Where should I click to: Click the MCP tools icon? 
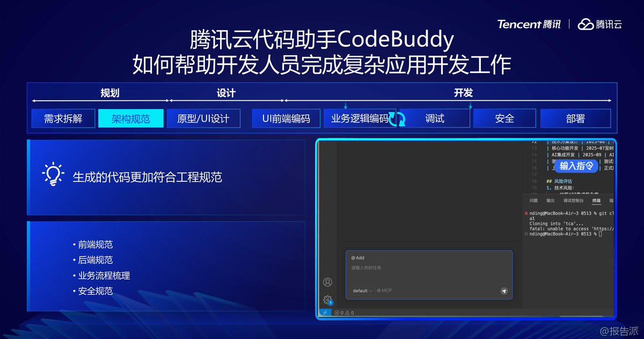coord(384,291)
